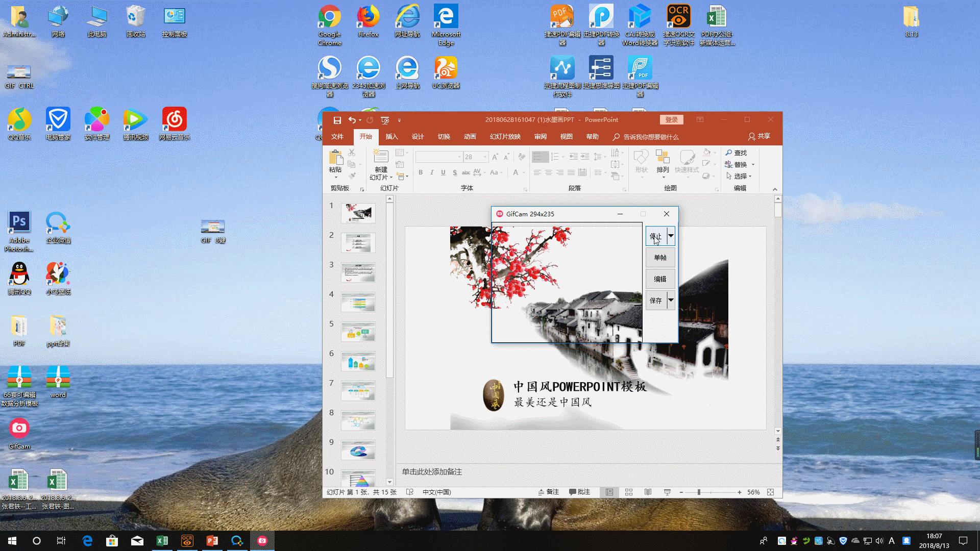Toggle the notes (备注) pane
Viewport: 980px width, 551px height.
[549, 492]
